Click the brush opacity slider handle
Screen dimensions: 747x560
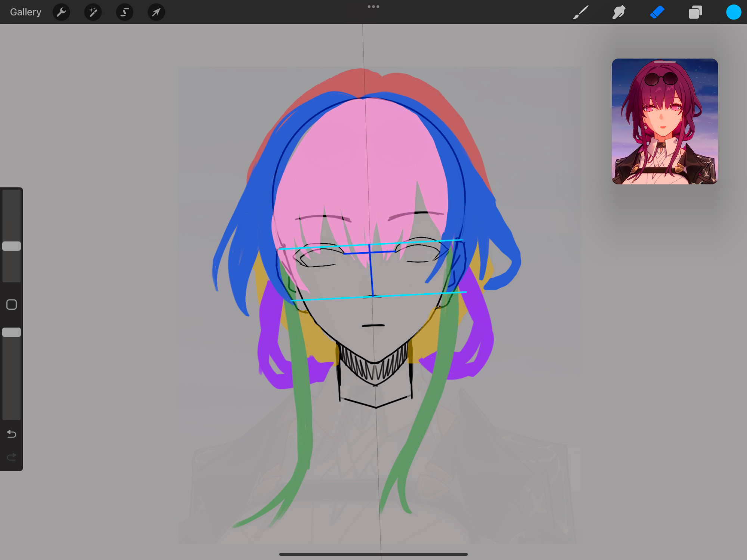point(12,332)
